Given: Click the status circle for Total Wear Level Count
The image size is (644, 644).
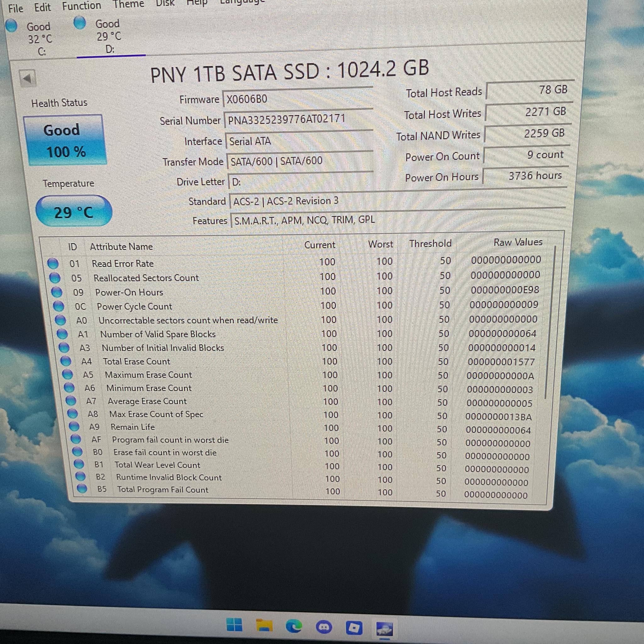Looking at the screenshot, I should click(79, 464).
